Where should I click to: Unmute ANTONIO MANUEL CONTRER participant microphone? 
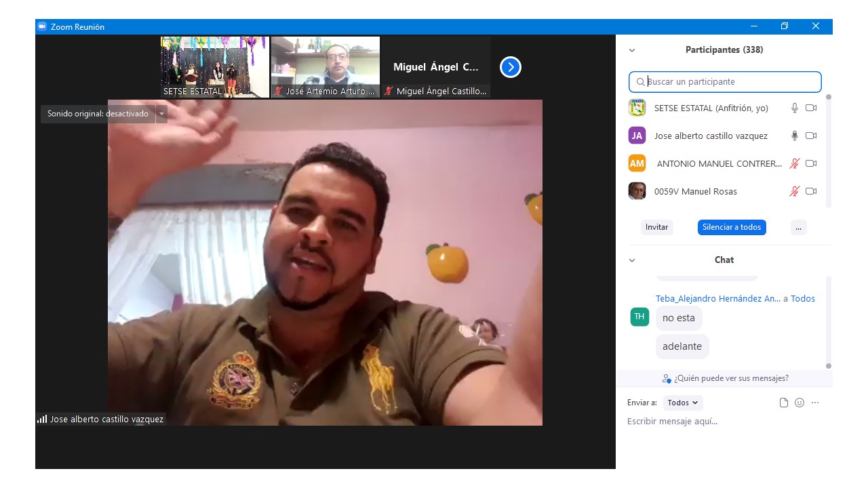pyautogui.click(x=795, y=163)
